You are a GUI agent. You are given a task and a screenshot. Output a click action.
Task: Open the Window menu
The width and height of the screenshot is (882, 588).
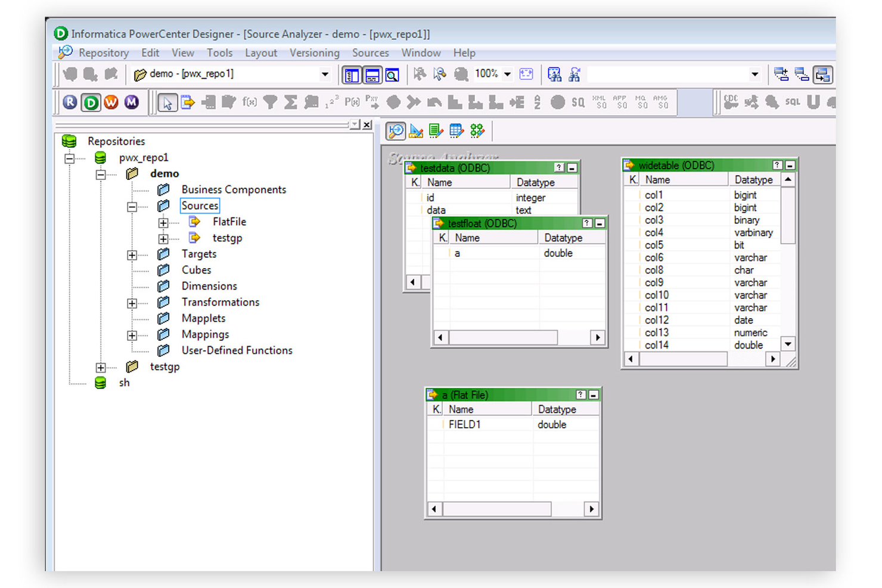coord(421,53)
